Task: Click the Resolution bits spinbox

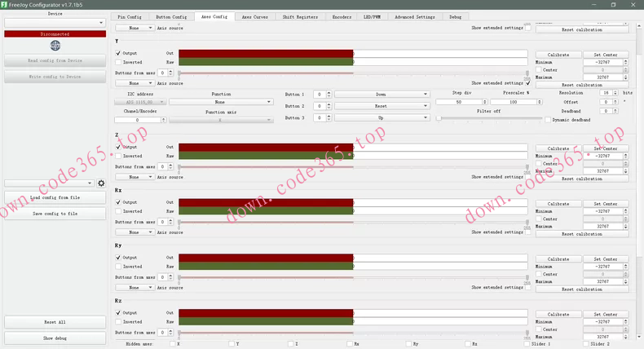Action: pos(609,93)
